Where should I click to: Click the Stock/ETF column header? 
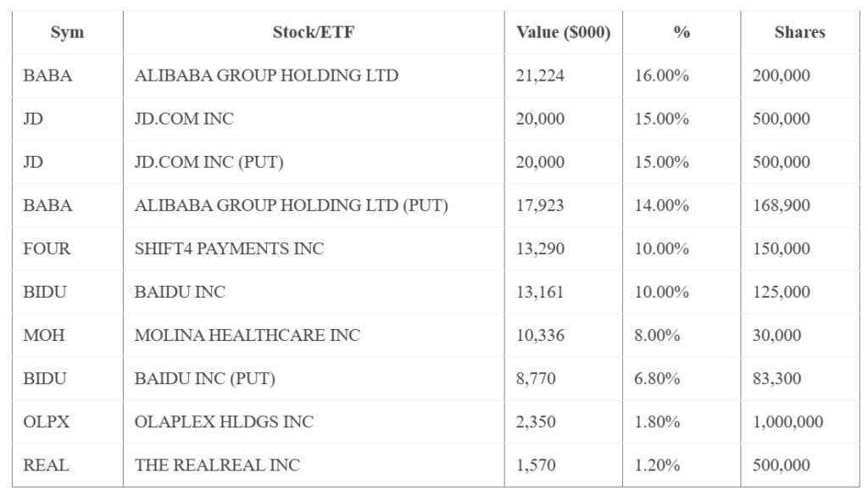(x=313, y=32)
